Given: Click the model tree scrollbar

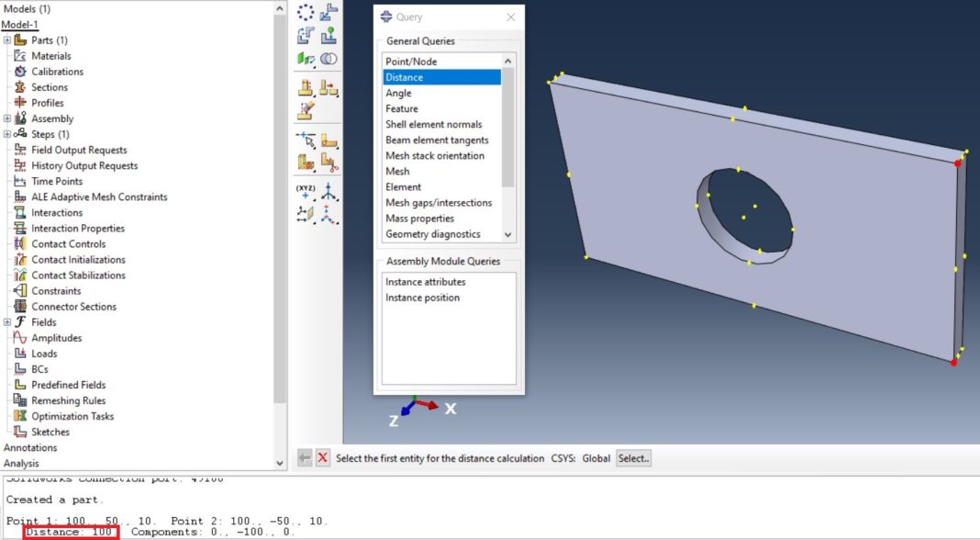Looking at the screenshot, I should [280, 230].
